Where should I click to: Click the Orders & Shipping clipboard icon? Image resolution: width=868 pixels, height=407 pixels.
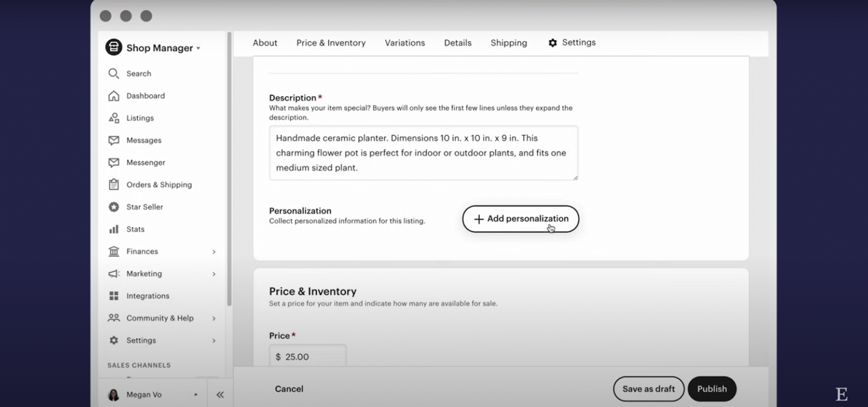[114, 185]
